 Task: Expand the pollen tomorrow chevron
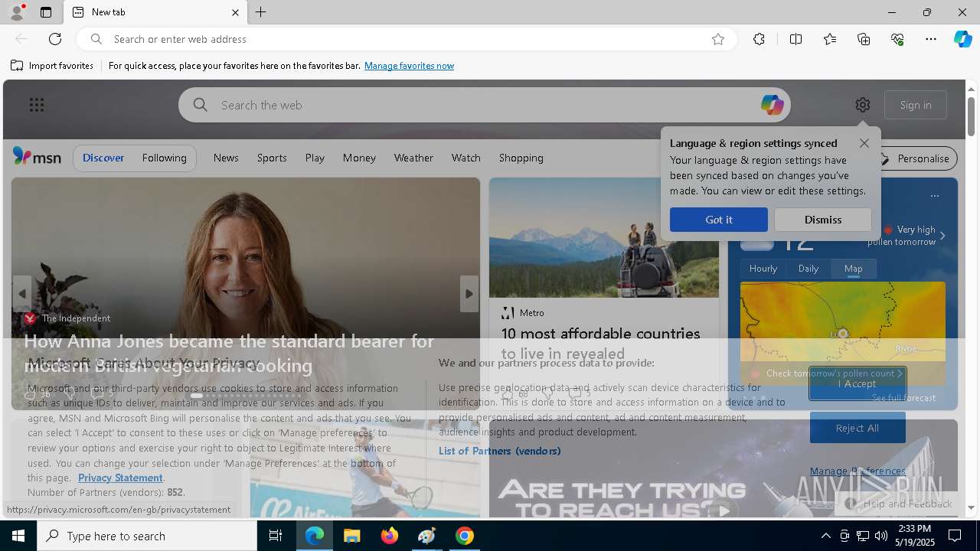pos(942,236)
